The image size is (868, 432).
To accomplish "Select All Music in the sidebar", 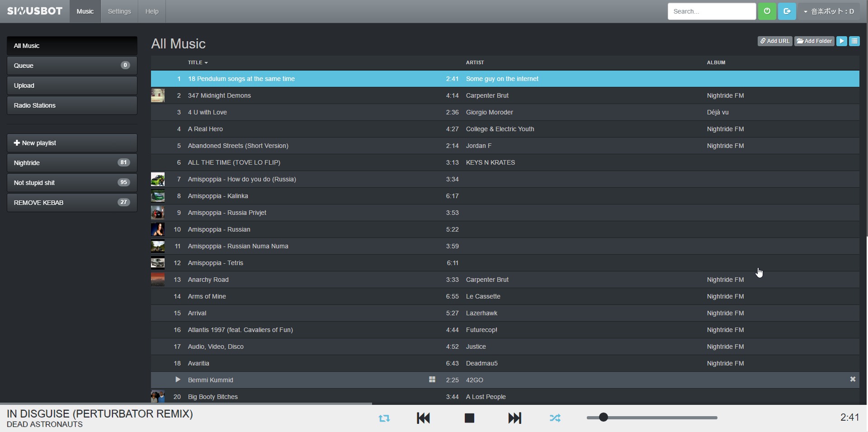I will pos(72,46).
